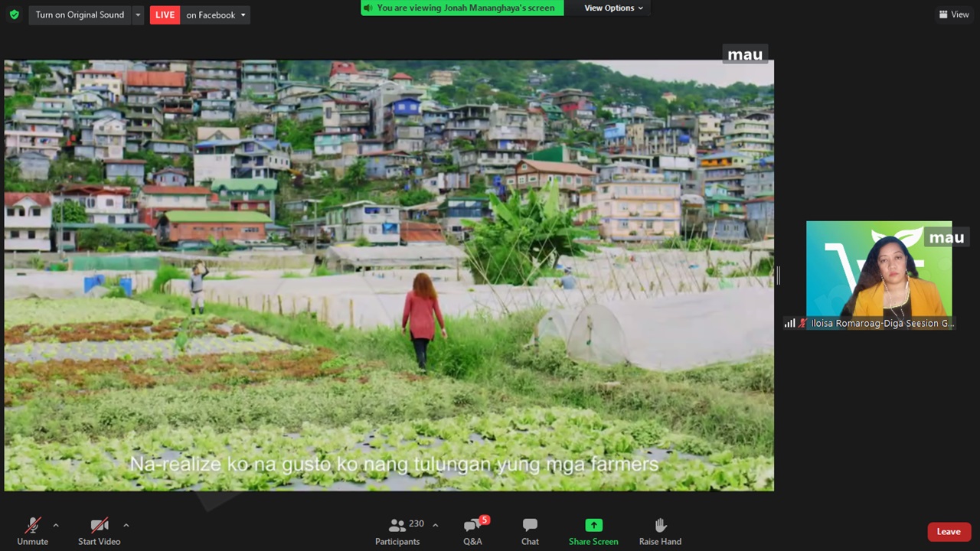Open the View Options menu

[x=613, y=8]
